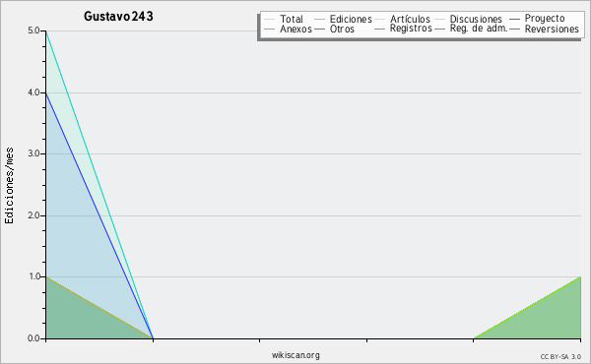Click the 'CC BY-SA 3.0' license text
Screen dimensions: 591x364
point(560,356)
